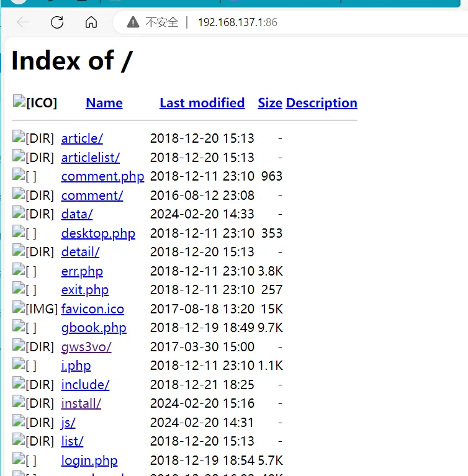468x476 pixels.
Task: Open the desktop.php file
Action: pyautogui.click(x=97, y=233)
